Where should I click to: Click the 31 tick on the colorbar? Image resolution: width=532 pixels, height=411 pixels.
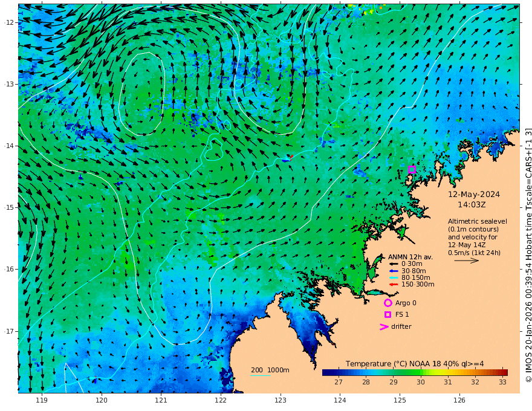[448, 382]
